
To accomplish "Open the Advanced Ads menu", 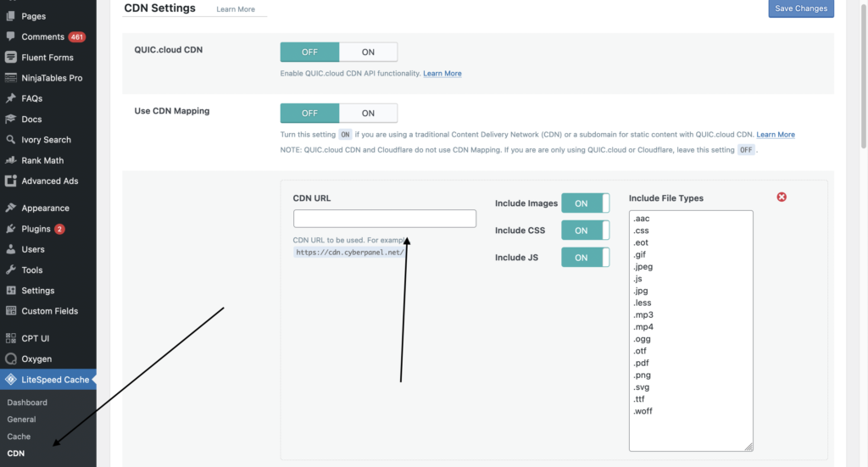I will [x=48, y=181].
